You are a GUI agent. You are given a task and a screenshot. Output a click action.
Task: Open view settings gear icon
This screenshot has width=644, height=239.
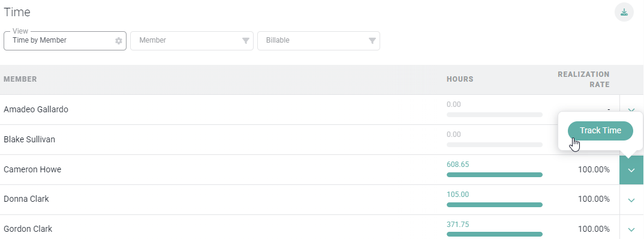[x=119, y=41]
